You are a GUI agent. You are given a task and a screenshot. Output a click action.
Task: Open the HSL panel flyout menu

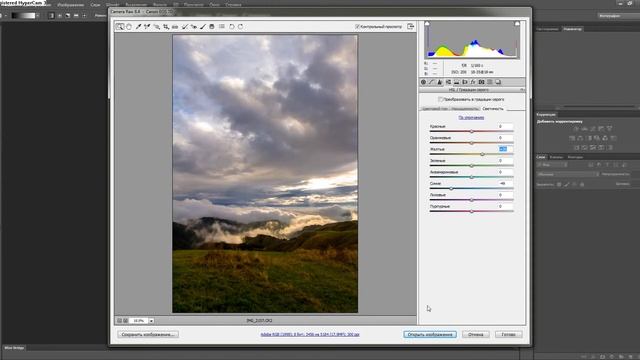522,89
